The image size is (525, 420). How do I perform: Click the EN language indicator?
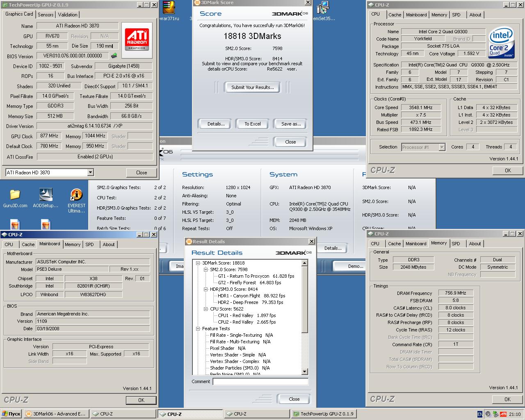pyautogui.click(x=480, y=414)
